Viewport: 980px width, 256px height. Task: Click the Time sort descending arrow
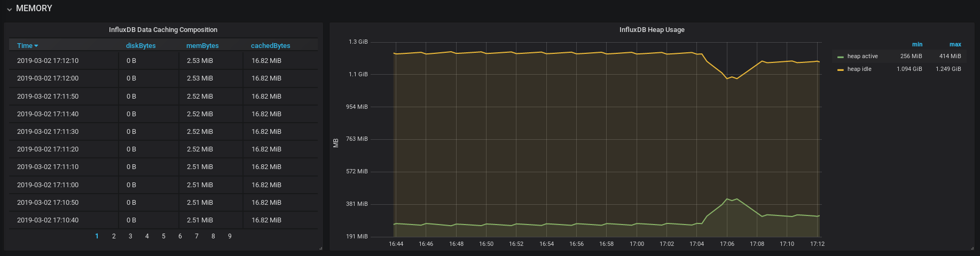tap(36, 46)
